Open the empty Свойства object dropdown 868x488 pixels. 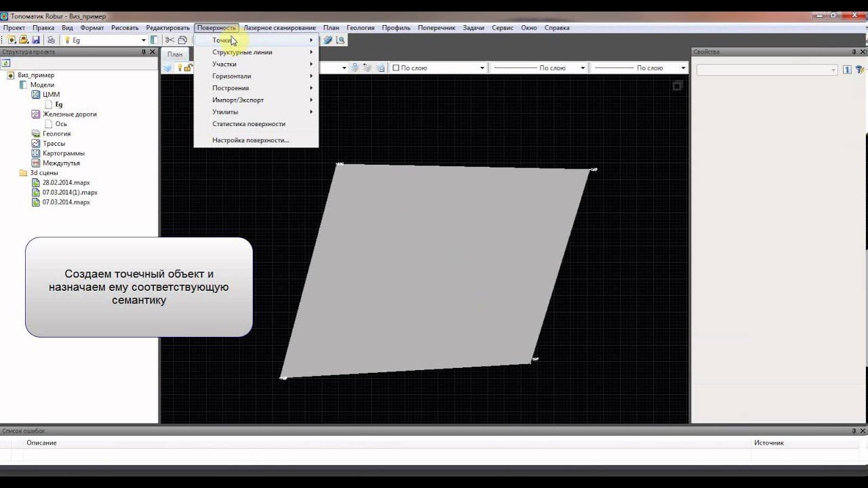pyautogui.click(x=768, y=70)
